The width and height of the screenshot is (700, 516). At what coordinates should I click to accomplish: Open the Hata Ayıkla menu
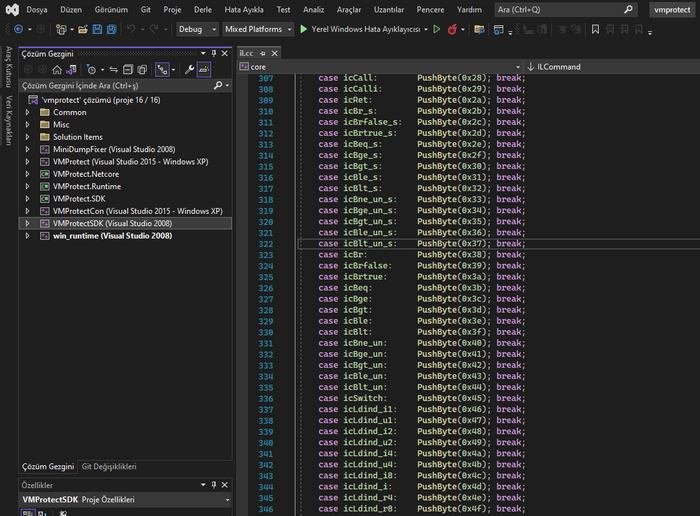pos(244,9)
